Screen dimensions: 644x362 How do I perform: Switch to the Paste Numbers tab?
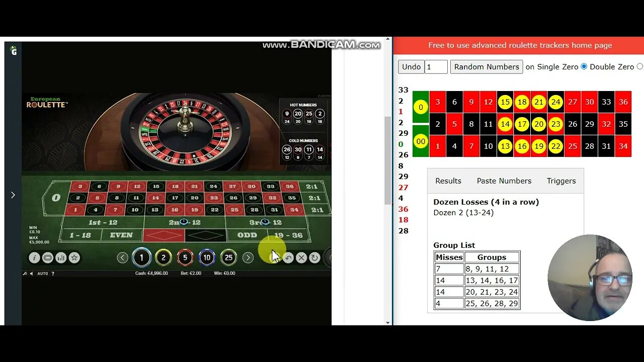[x=504, y=181]
